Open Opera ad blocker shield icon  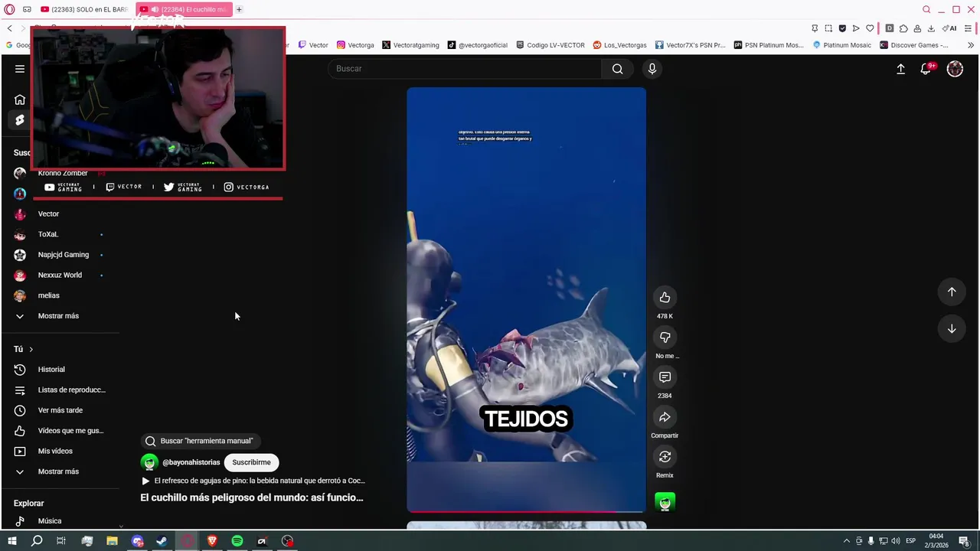(842, 28)
